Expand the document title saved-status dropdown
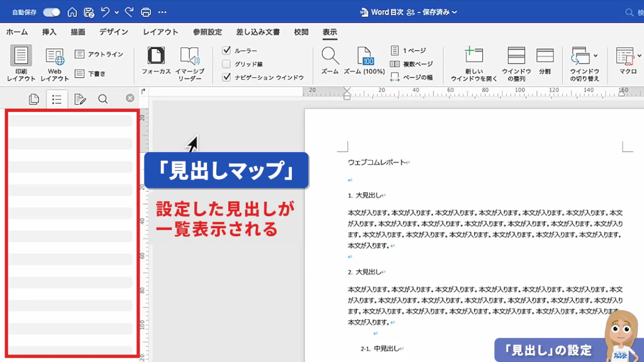 455,12
